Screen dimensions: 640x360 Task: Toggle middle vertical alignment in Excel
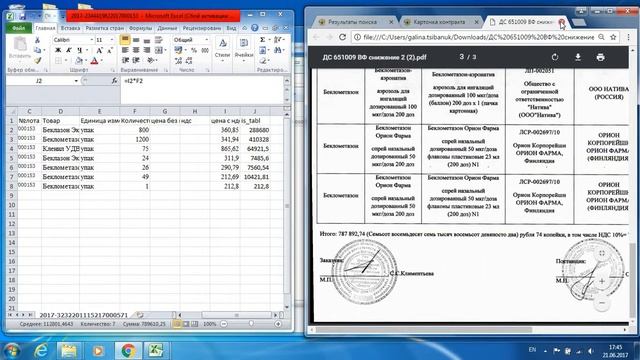[x=136, y=40]
